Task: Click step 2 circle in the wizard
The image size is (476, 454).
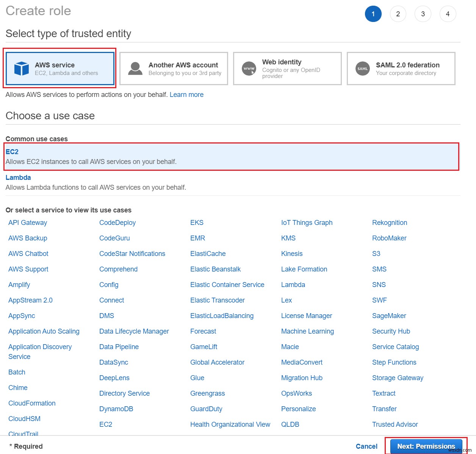Action: point(398,14)
